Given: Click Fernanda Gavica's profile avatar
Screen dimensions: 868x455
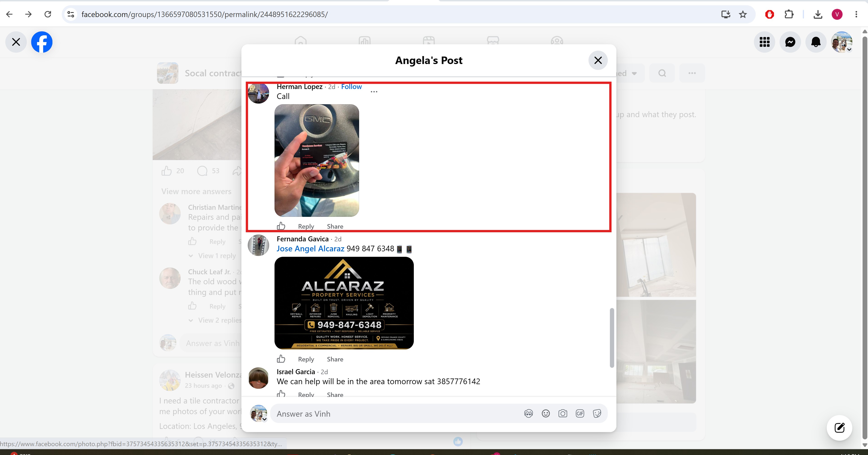Looking at the screenshot, I should click(258, 245).
